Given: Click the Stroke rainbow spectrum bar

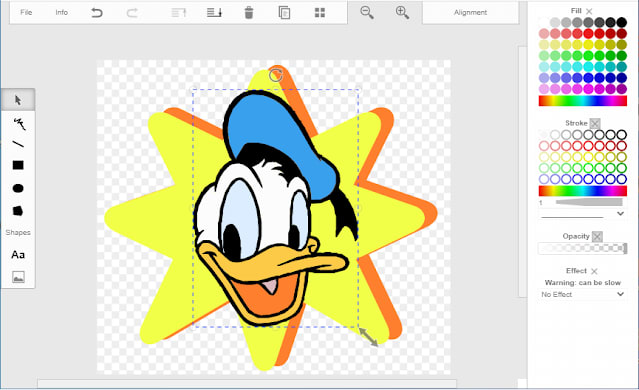Looking at the screenshot, I should [582, 191].
